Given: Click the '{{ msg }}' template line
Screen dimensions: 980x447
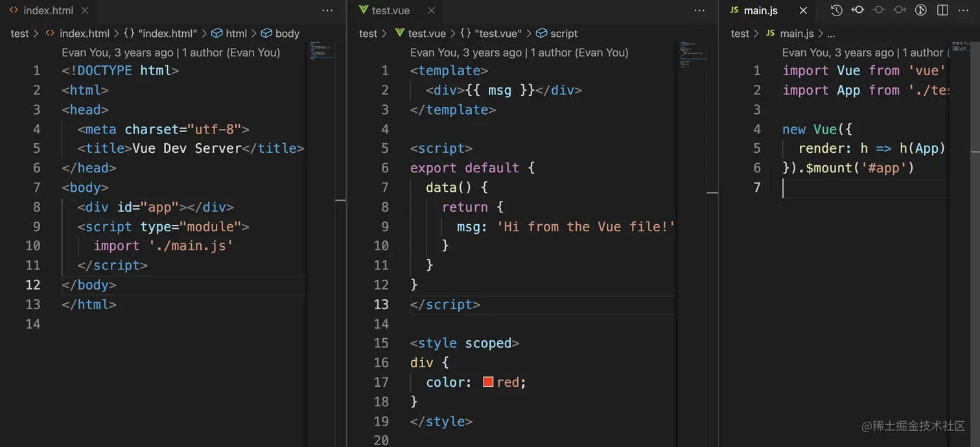Looking at the screenshot, I should 504,90.
